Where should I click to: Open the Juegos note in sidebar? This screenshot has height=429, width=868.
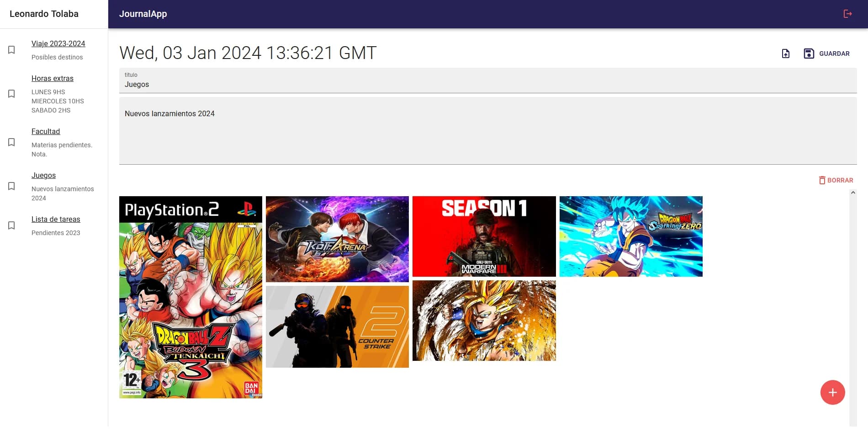pyautogui.click(x=43, y=175)
